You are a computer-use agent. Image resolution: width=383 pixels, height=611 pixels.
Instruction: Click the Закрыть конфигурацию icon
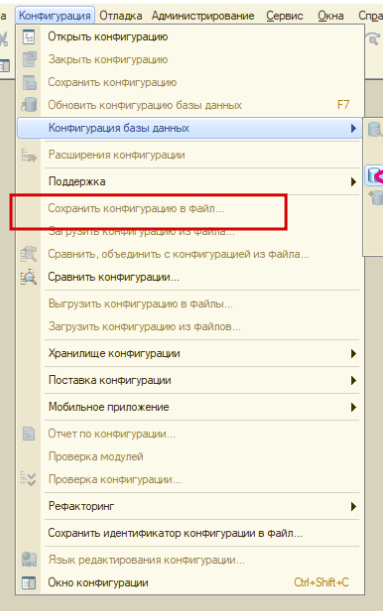(29, 60)
